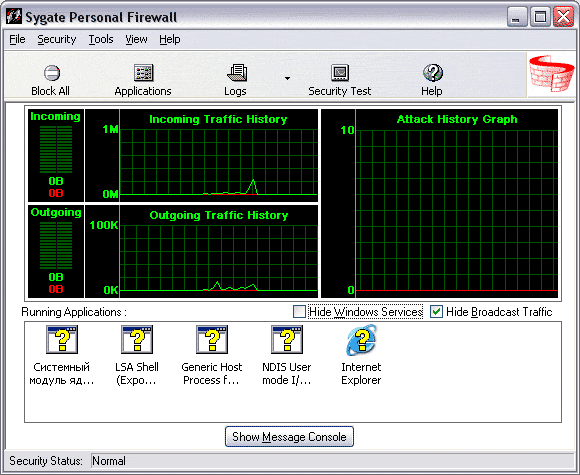Image resolution: width=580 pixels, height=475 pixels.
Task: Open the Security menu
Action: (57, 39)
